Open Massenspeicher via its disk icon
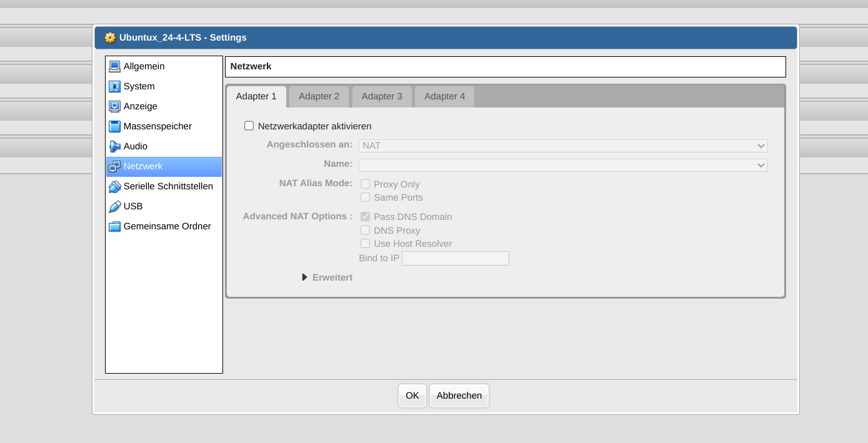868x443 pixels. (x=114, y=126)
